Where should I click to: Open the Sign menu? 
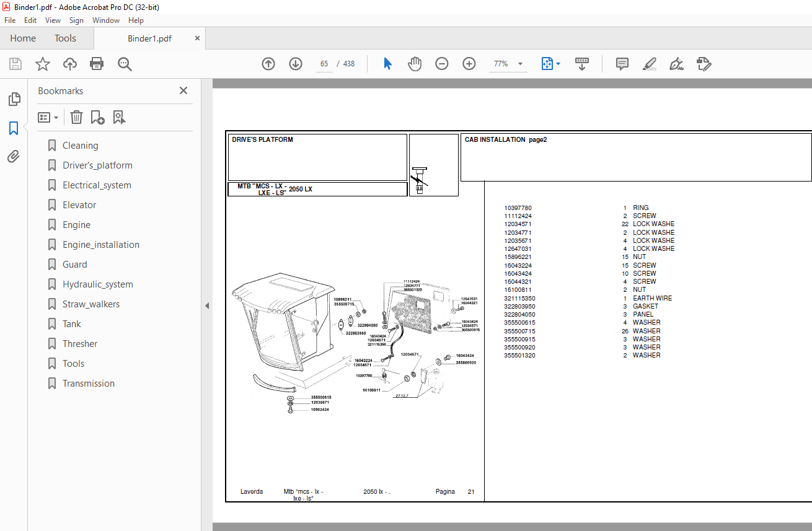(76, 20)
